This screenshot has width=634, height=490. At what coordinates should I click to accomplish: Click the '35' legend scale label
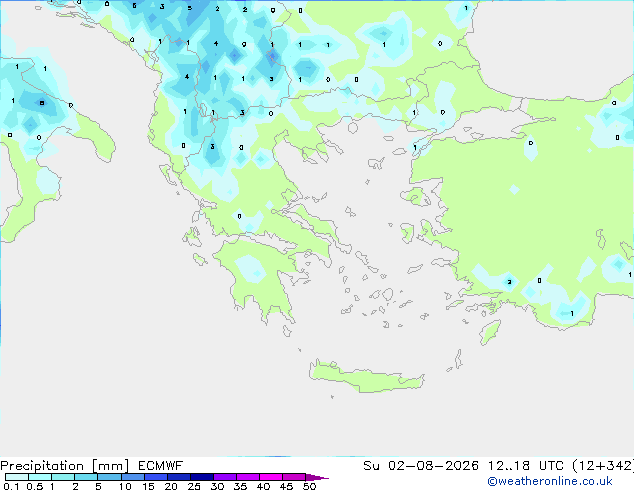pos(240,486)
